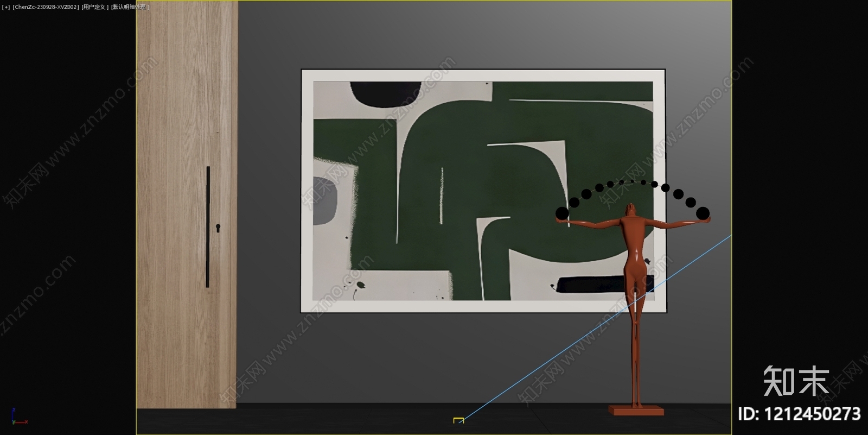Select the black vertical door handle
This screenshot has height=435, width=868.
(x=208, y=226)
